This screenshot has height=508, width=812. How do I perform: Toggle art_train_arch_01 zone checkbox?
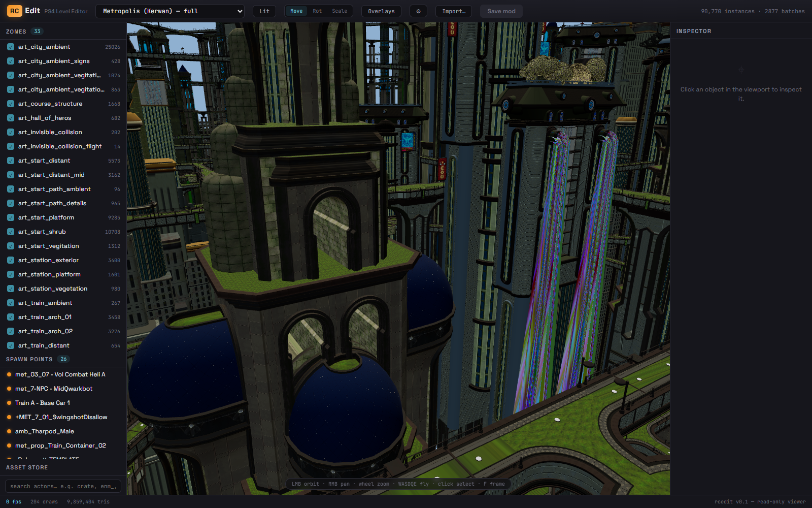(11, 317)
